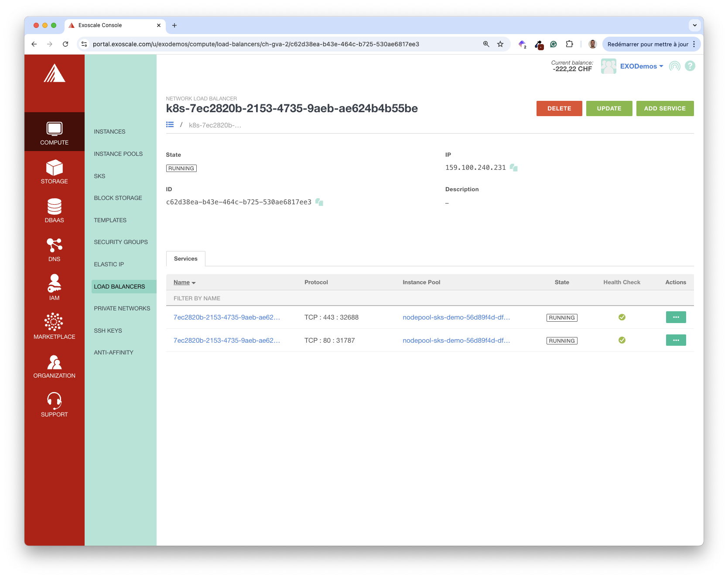The height and width of the screenshot is (578, 728).
Task: Select the Services tab
Action: click(186, 259)
